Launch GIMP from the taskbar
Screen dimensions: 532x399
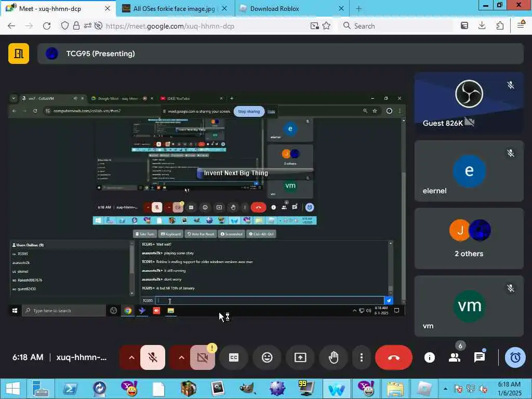coord(248,389)
